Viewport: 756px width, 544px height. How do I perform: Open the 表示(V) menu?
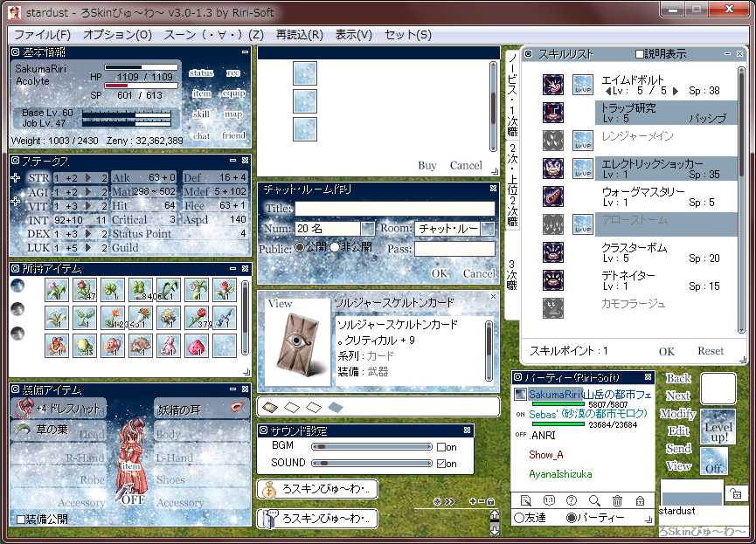pyautogui.click(x=354, y=35)
